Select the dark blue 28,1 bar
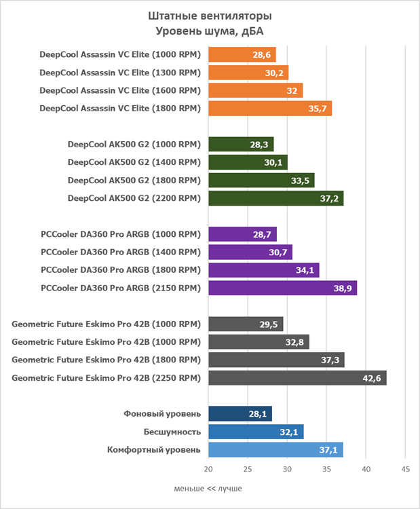The height and width of the screenshot is (509, 420). pyautogui.click(x=240, y=413)
